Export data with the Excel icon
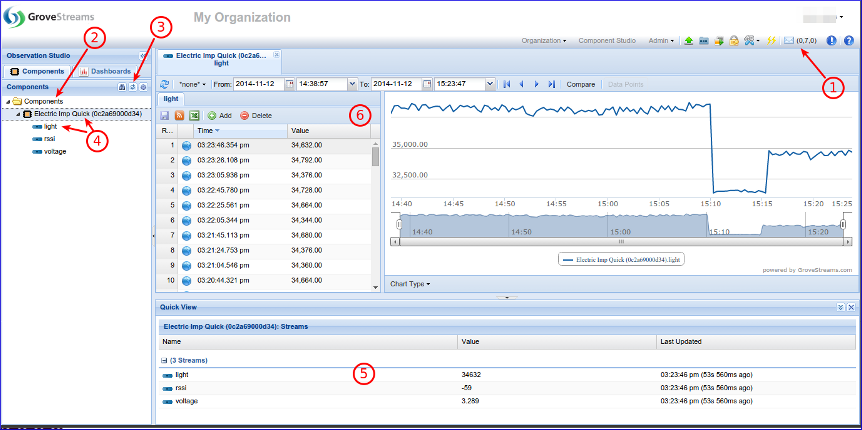Viewport: 862px width, 430px height. pyautogui.click(x=194, y=116)
